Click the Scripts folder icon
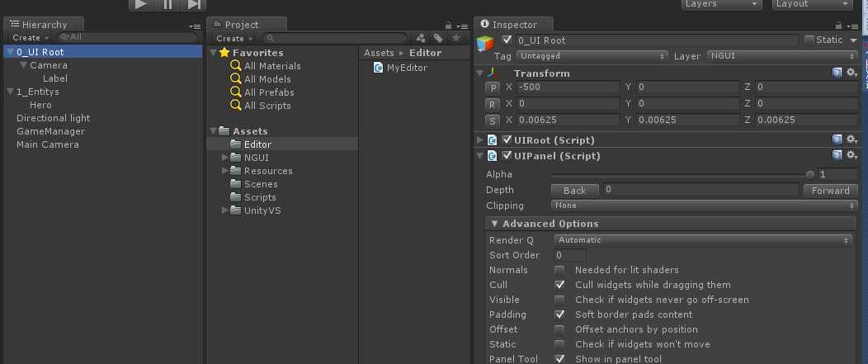 click(236, 197)
